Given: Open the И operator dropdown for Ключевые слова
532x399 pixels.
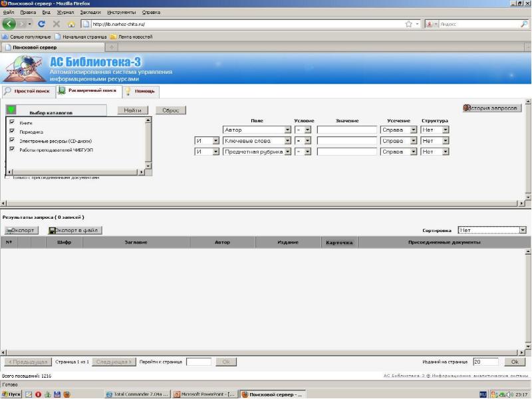Looking at the screenshot, I should tap(207, 140).
